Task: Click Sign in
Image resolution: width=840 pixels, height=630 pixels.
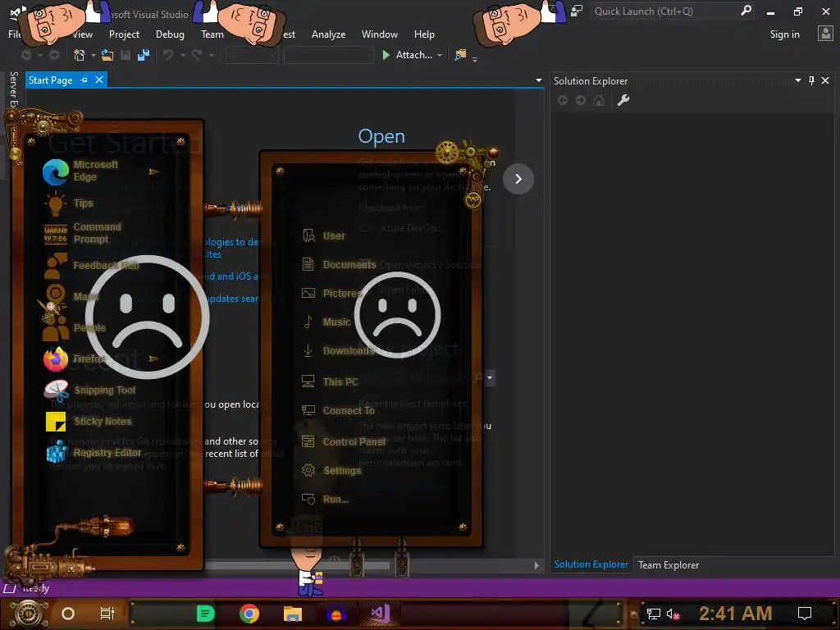Action: tap(784, 34)
